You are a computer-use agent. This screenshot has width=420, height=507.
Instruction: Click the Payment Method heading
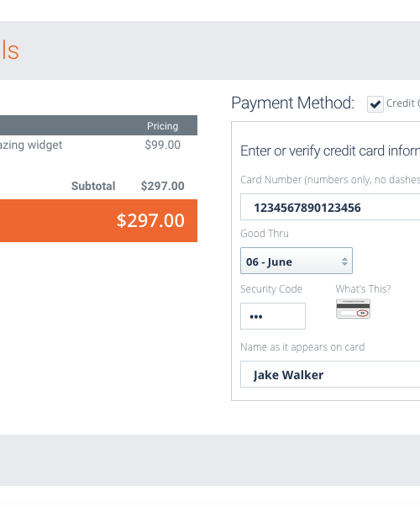292,103
